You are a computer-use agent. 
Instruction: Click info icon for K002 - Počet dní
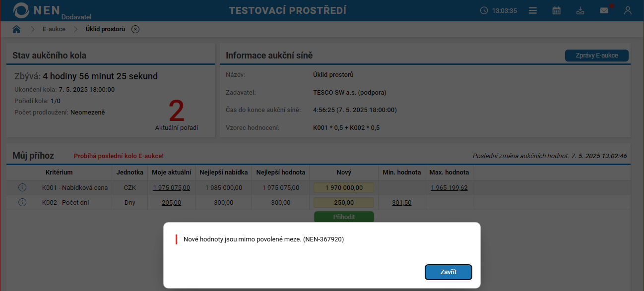[x=22, y=203]
